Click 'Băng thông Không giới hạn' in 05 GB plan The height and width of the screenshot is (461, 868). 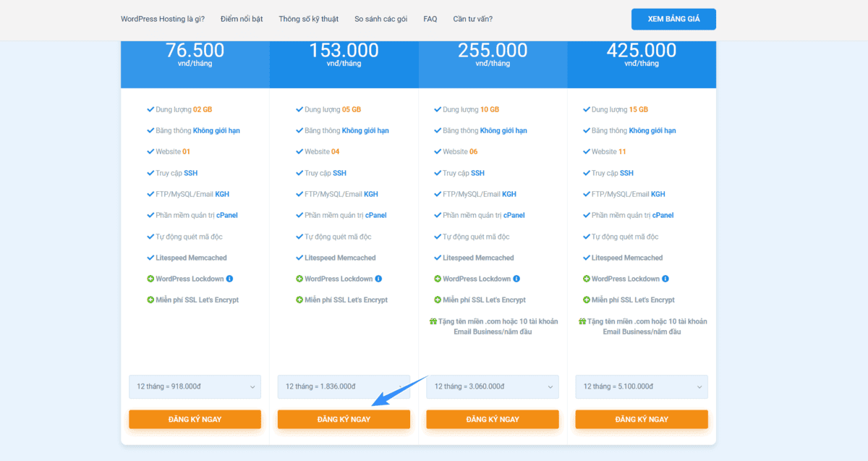[x=346, y=130]
